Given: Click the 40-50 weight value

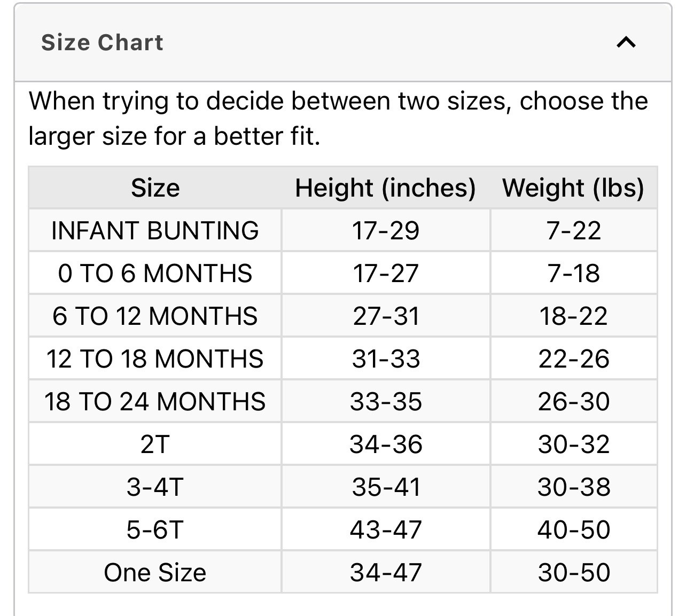Looking at the screenshot, I should point(573,530).
